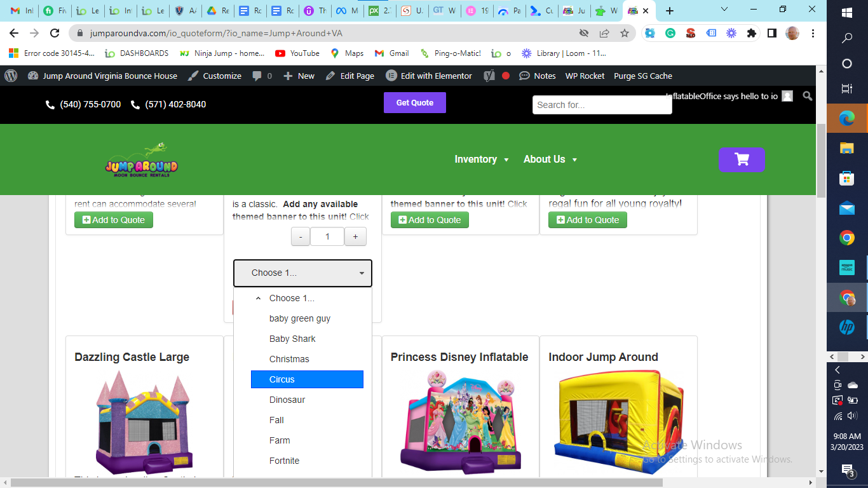The height and width of the screenshot is (488, 868).
Task: Increase quantity with plus button
Action: click(x=355, y=236)
